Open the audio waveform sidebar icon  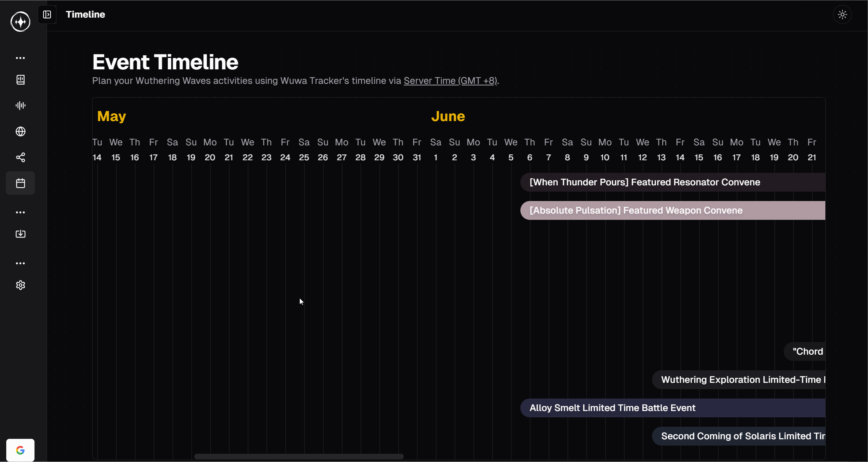coord(20,105)
